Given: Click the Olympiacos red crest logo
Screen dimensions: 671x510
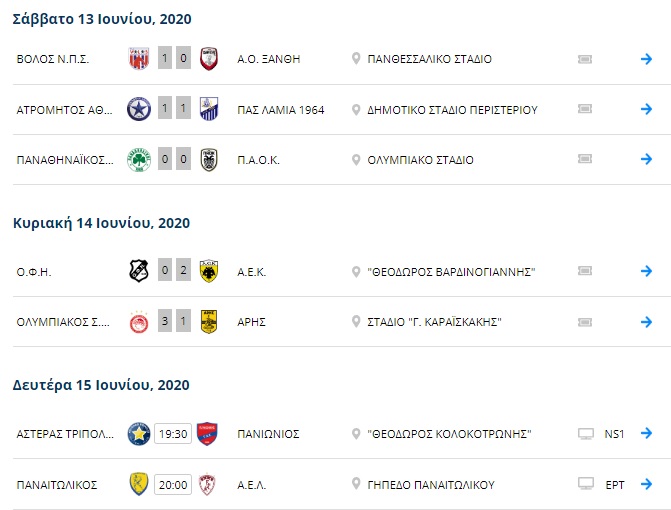Looking at the screenshot, I should pyautogui.click(x=139, y=322).
